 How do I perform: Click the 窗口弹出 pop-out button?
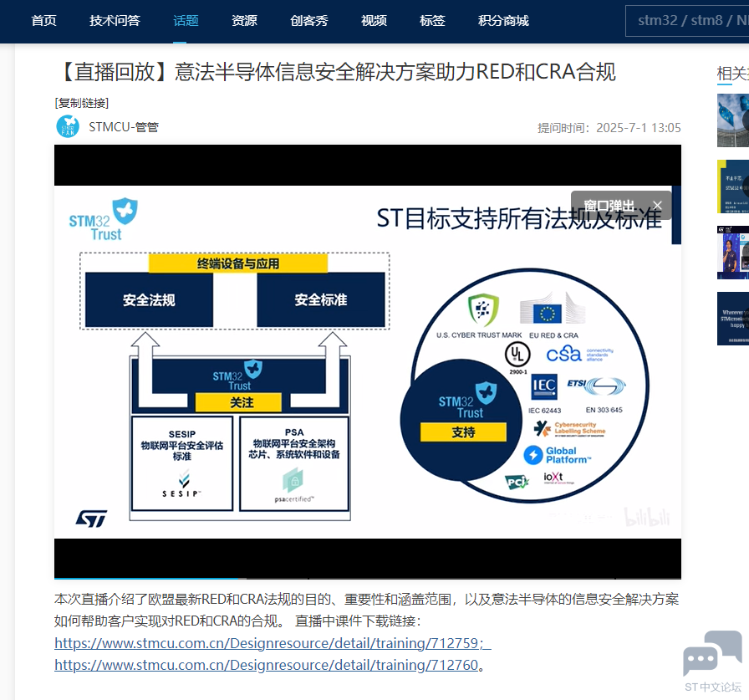609,206
